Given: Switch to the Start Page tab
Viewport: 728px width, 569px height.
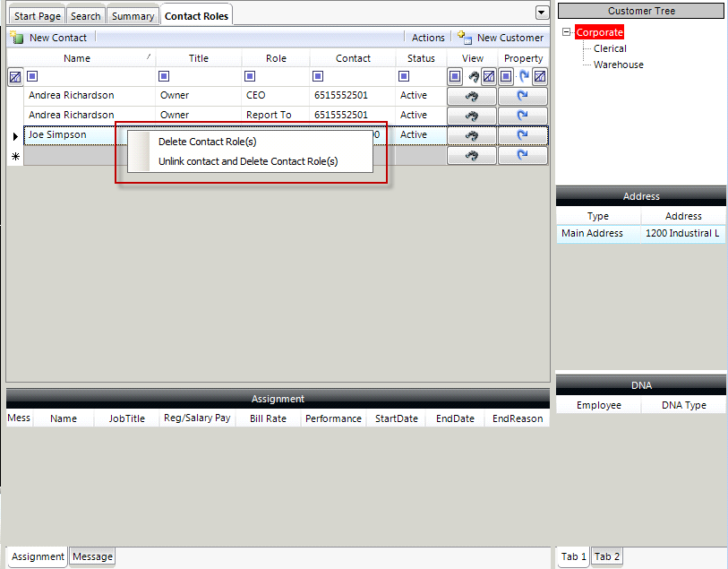Looking at the screenshot, I should tap(37, 16).
